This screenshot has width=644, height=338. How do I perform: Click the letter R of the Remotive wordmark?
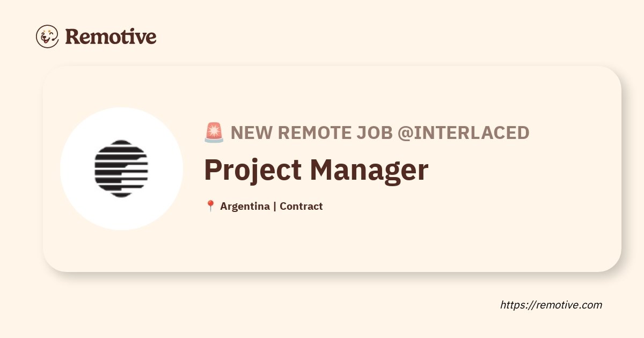click(72, 36)
